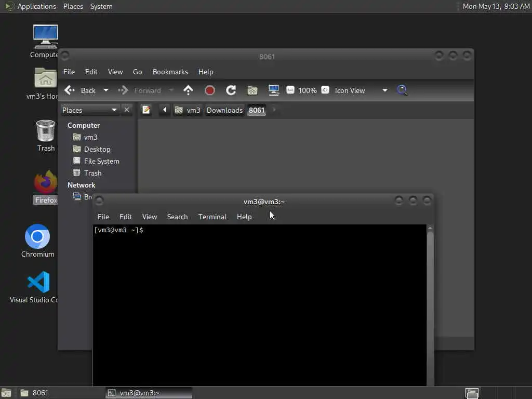Zoom in with the plus icon
This screenshot has width=532, height=399.
[325, 90]
